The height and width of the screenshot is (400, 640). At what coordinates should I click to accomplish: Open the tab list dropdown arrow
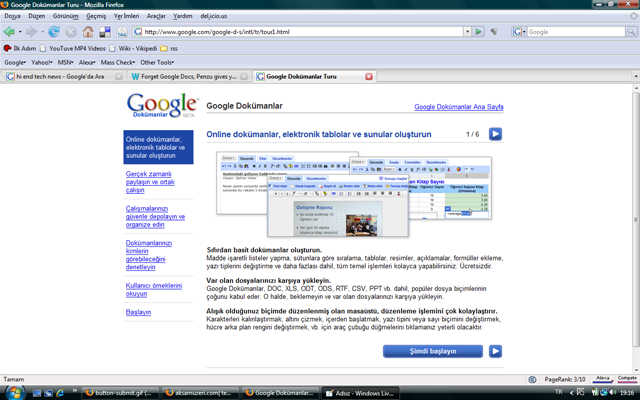[x=636, y=76]
